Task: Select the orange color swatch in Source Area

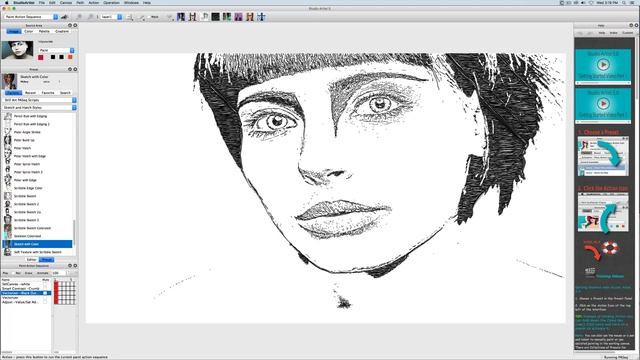Action: tap(70, 57)
